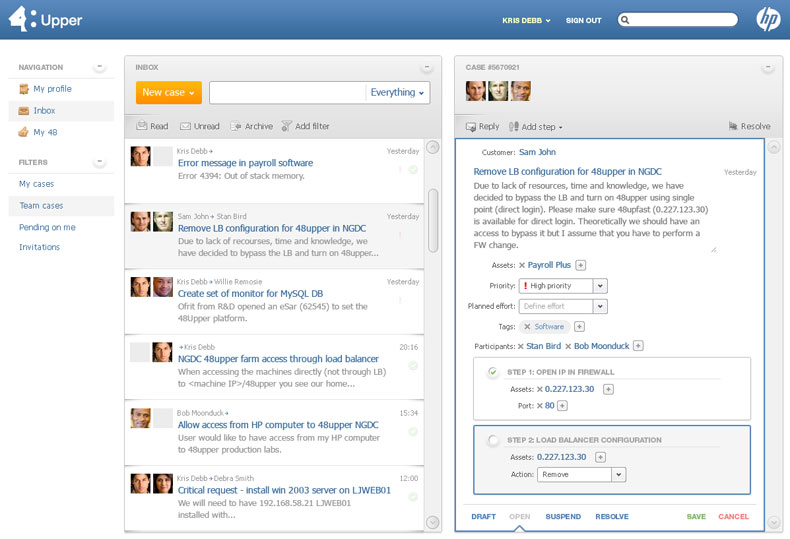Viewport: 790px width, 539px height.
Task: Remove participant Stan Bird
Action: coord(521,347)
